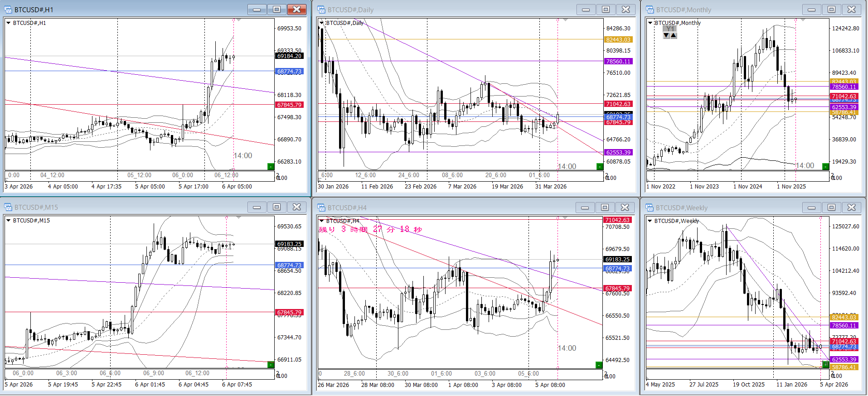This screenshot has width=868, height=396.
Task: Click the chart icon in BTCUSD#,M15 title bar
Action: click(x=8, y=207)
